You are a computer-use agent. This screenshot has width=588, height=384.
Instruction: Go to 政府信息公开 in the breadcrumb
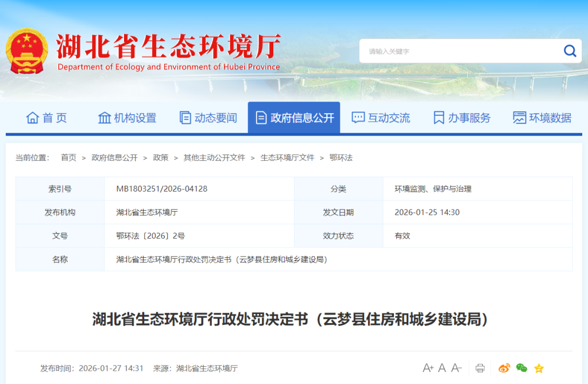pos(114,157)
